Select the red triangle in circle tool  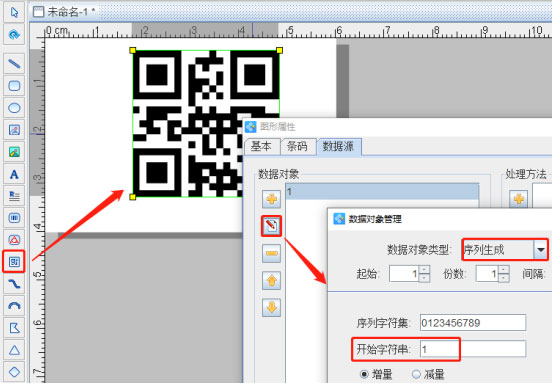click(14, 240)
